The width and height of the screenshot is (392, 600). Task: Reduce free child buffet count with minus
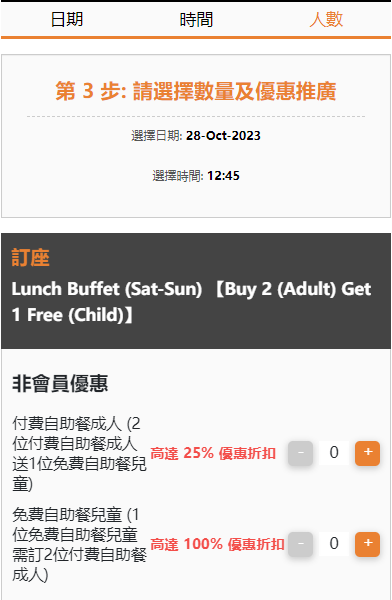pyautogui.click(x=301, y=544)
